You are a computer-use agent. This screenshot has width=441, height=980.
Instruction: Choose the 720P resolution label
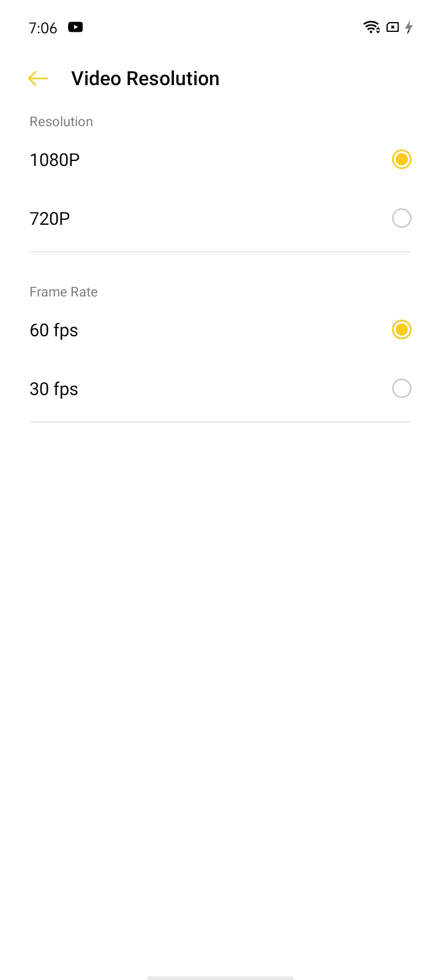point(50,219)
